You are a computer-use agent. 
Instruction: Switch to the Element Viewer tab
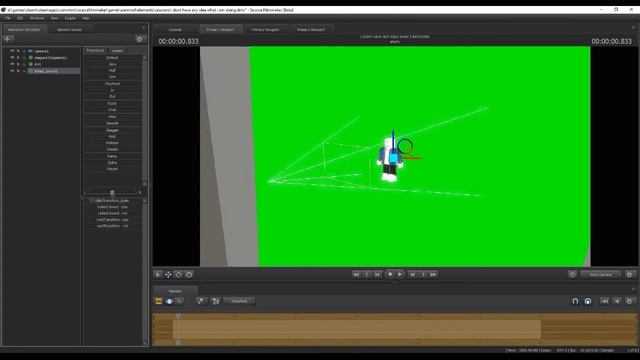[69, 30]
